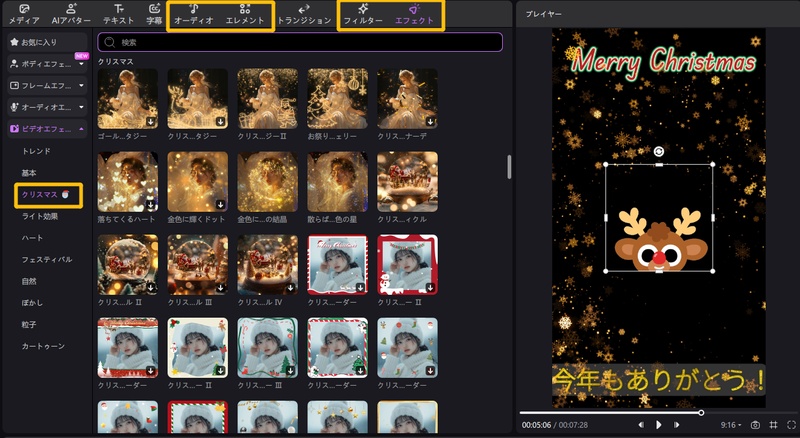Screen dimensions: 800x438
Task: Download the クリス...ル Ⅳ snow globe effect
Action: point(290,287)
